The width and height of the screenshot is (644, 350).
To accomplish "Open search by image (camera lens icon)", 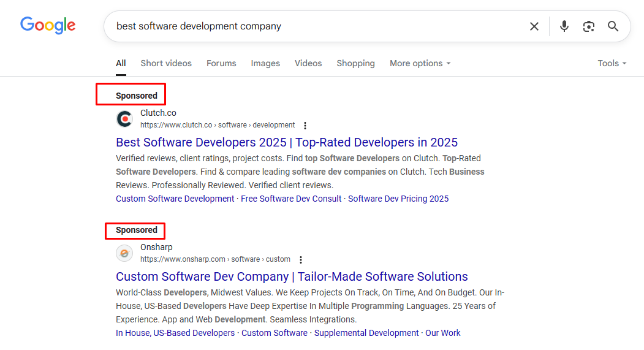I will pos(589,26).
